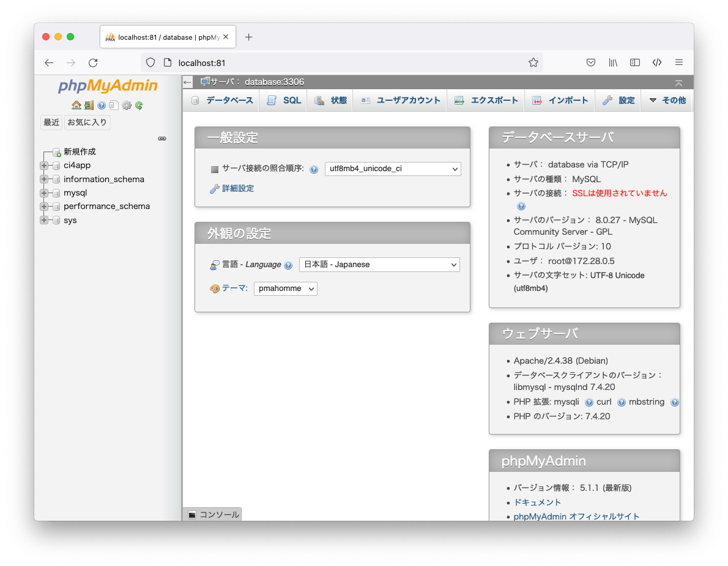Viewport: 728px width, 566px height.
Task: Click the phpMyAdmin home icon
Action: click(76, 105)
